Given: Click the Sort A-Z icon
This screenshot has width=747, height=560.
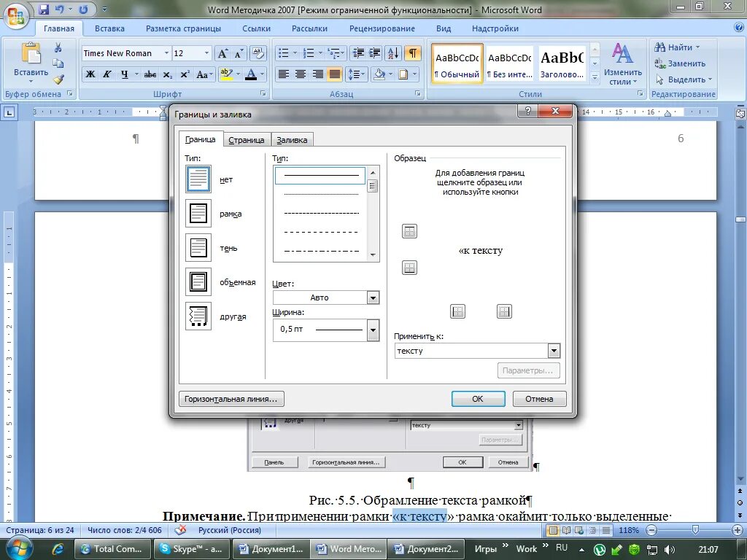Looking at the screenshot, I should (393, 53).
